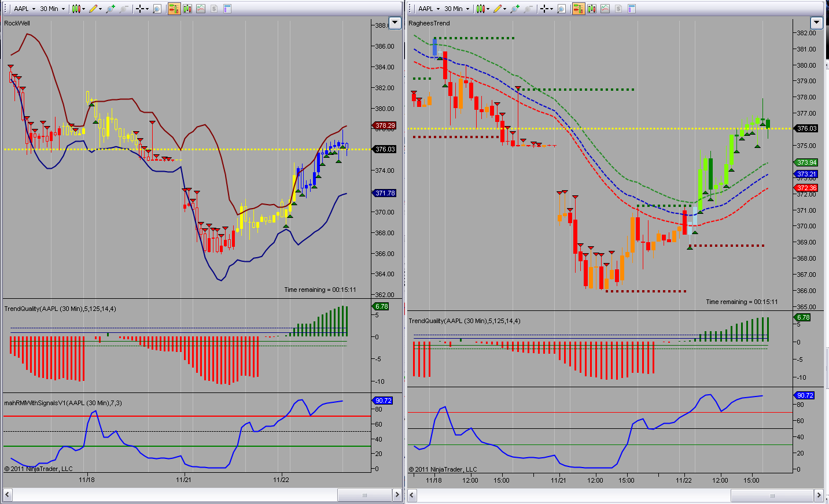
Task: Click the blue 373.21 price marker
Action: pyautogui.click(x=806, y=174)
